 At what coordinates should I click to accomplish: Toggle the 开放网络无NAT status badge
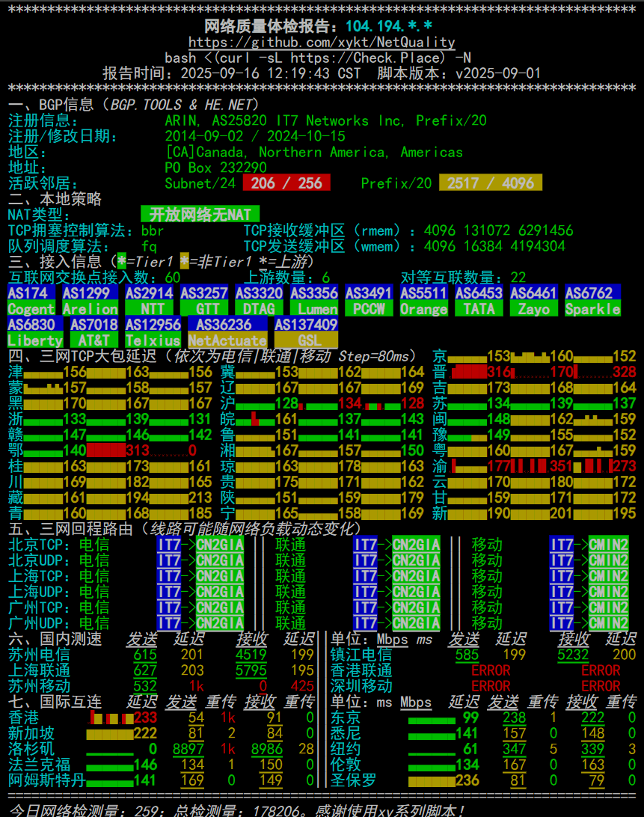200,214
